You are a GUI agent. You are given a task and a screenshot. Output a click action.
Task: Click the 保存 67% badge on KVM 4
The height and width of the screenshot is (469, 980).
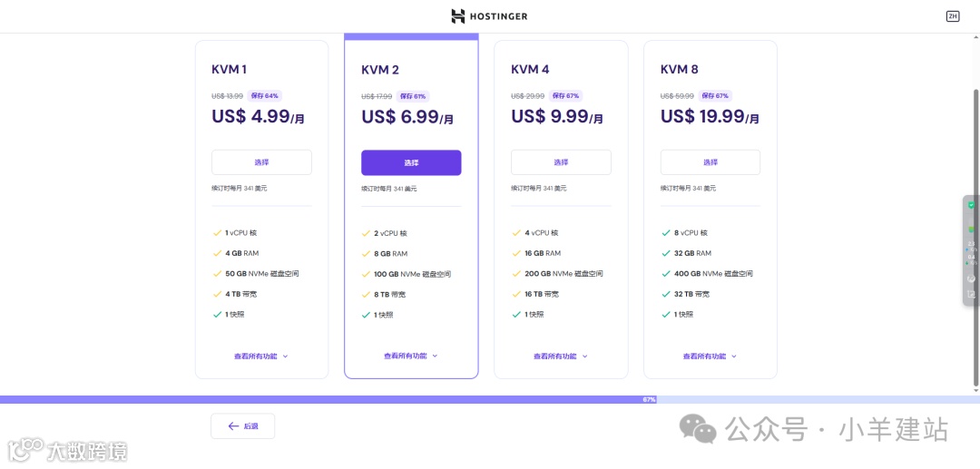[564, 95]
